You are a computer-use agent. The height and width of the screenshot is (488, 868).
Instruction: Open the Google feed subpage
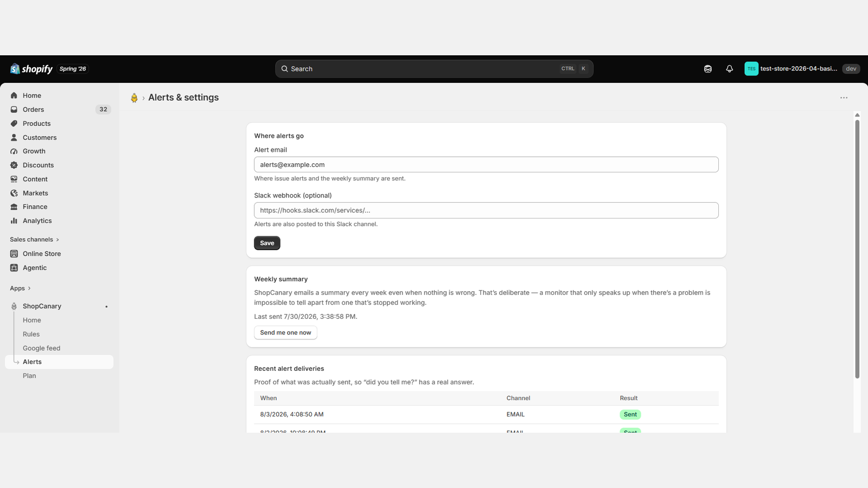pos(41,348)
